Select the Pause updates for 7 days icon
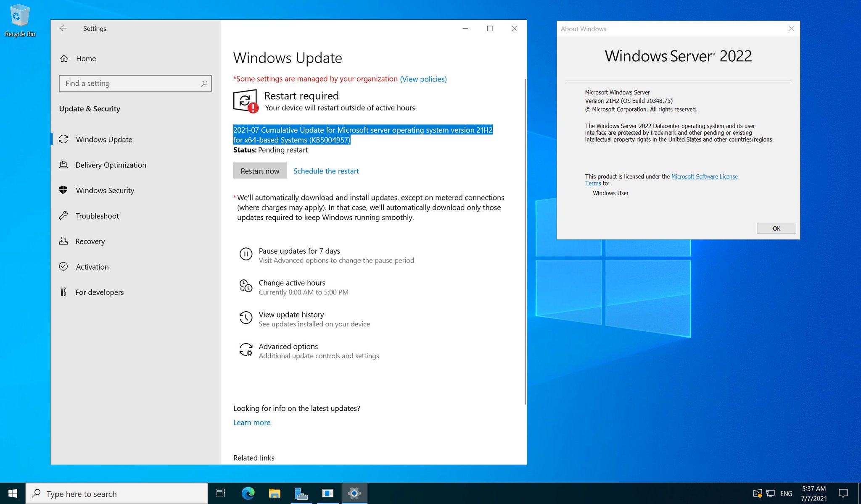The image size is (861, 504). [x=246, y=254]
